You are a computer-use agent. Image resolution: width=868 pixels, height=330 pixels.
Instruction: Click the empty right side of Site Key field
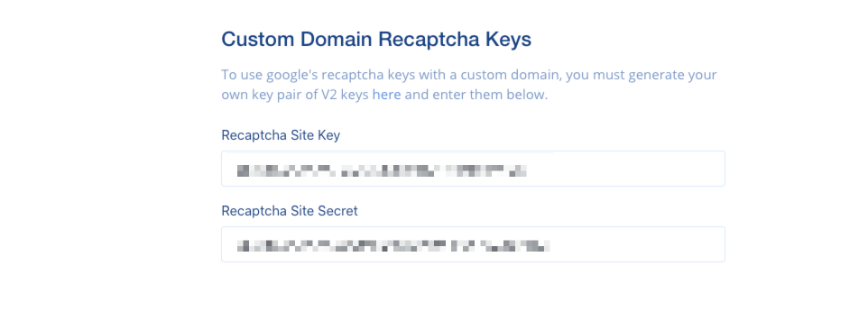coord(625,169)
